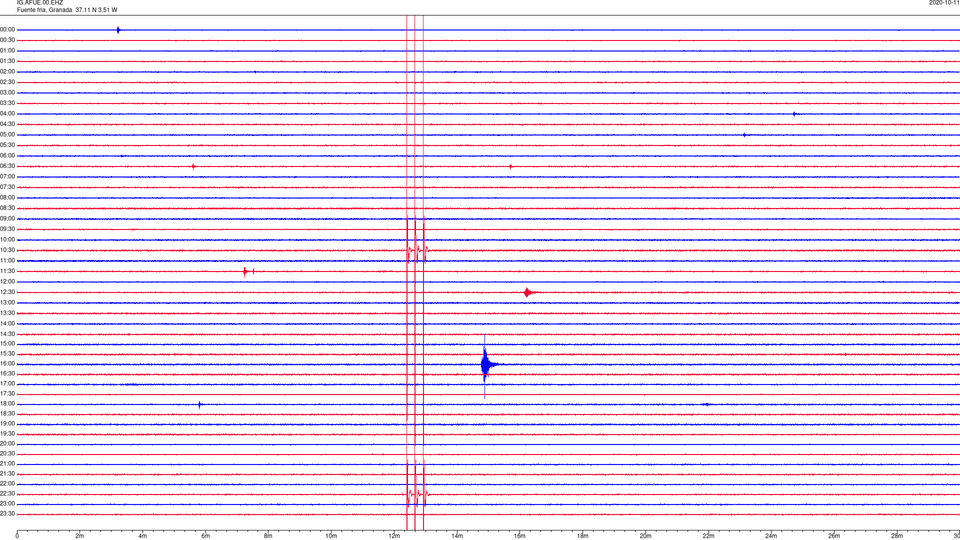This screenshot has height=540, width=960.
Task: Click the 08:00 trace time label
Action: pyautogui.click(x=8, y=198)
